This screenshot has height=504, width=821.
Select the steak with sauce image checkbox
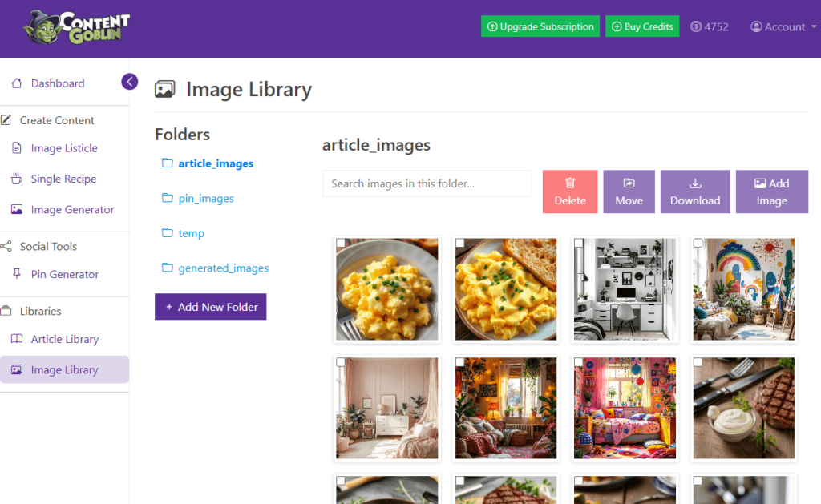pyautogui.click(x=698, y=361)
